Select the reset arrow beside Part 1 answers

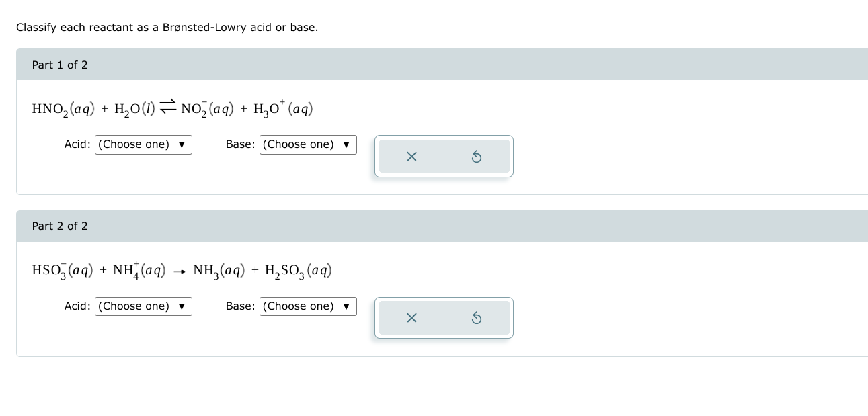tap(477, 156)
